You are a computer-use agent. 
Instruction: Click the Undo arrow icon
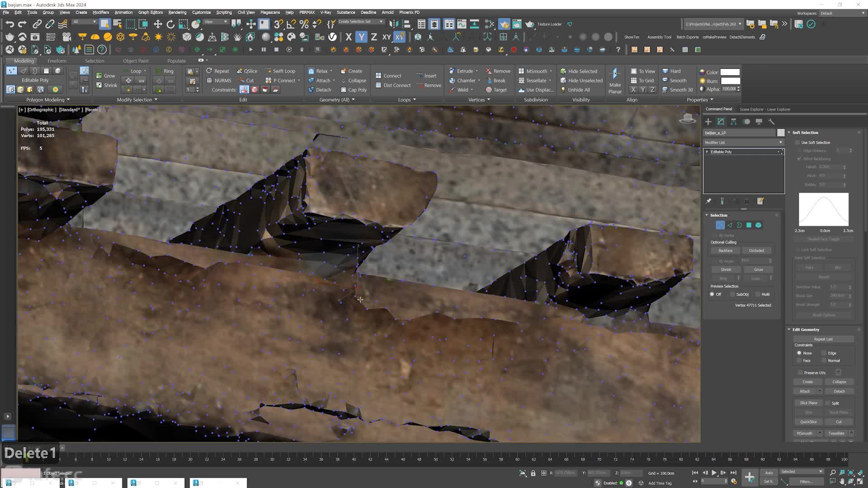click(x=9, y=24)
